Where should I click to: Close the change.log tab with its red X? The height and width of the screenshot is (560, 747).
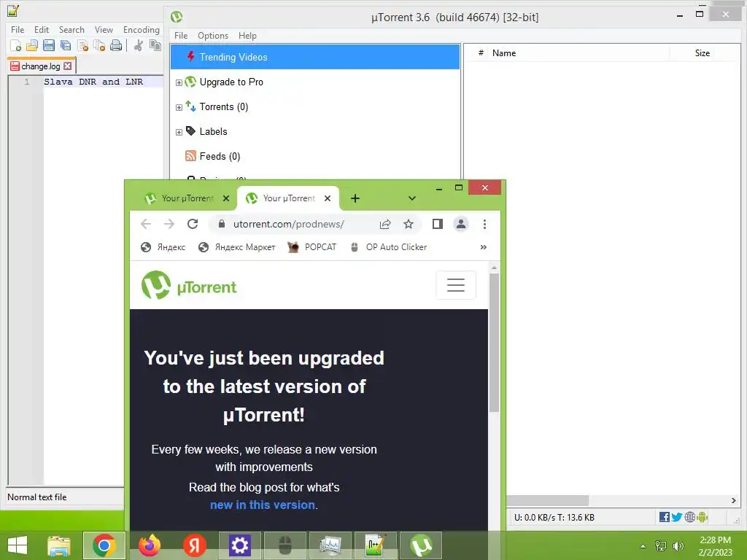point(68,66)
